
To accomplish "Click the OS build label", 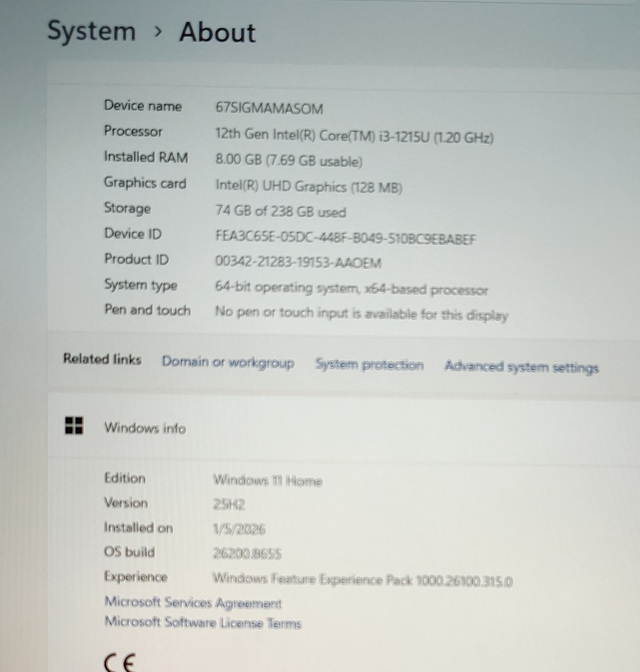I will tap(129, 552).
